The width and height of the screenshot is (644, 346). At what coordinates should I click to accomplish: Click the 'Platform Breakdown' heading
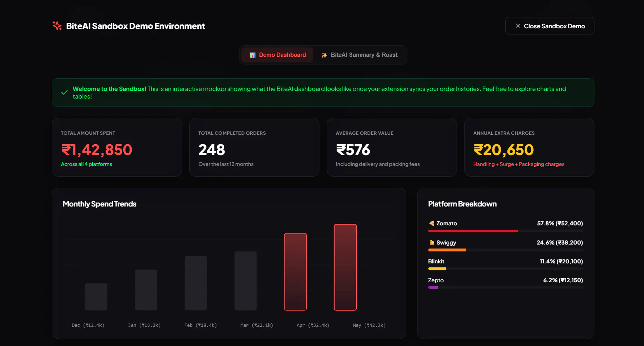[462, 204]
